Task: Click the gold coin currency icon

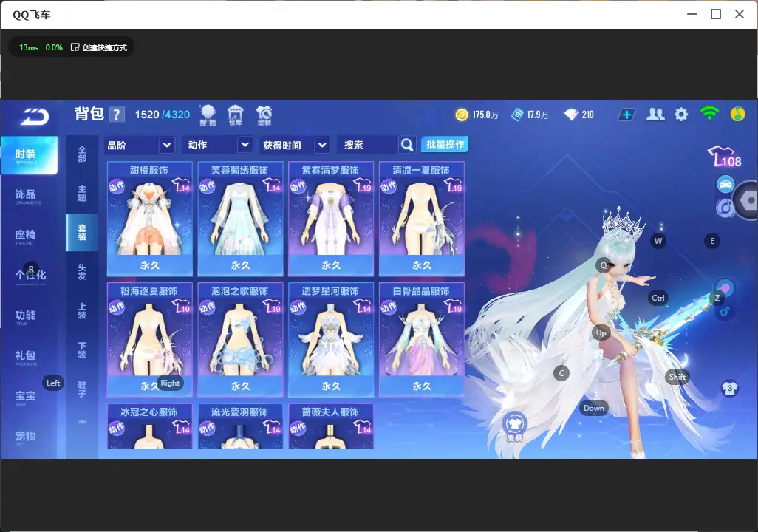Action: point(462,115)
